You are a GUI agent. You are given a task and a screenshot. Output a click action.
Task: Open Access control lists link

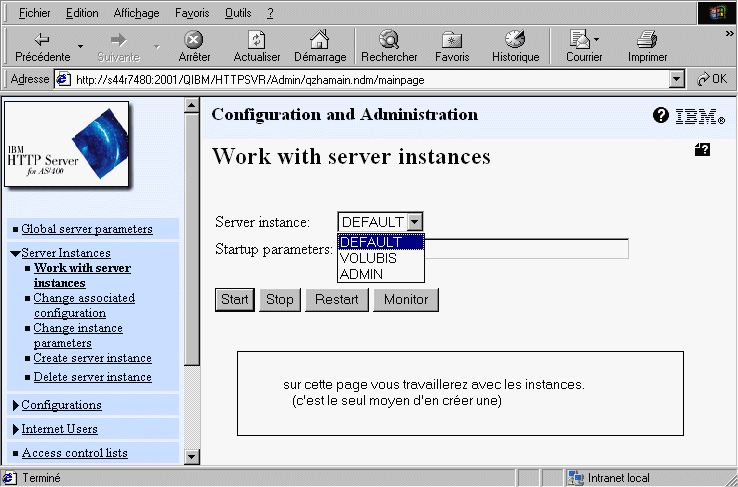(75, 453)
